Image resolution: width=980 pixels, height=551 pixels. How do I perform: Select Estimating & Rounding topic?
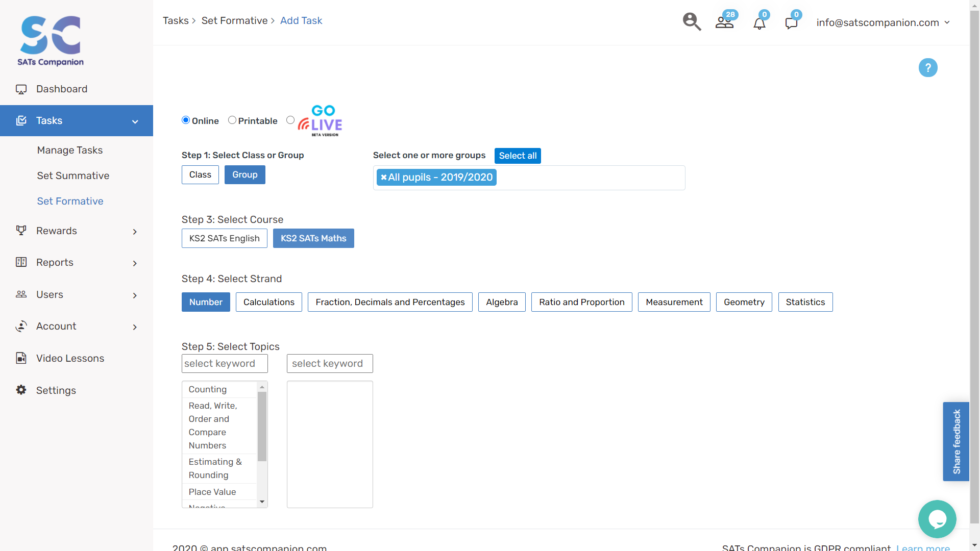[x=219, y=468]
